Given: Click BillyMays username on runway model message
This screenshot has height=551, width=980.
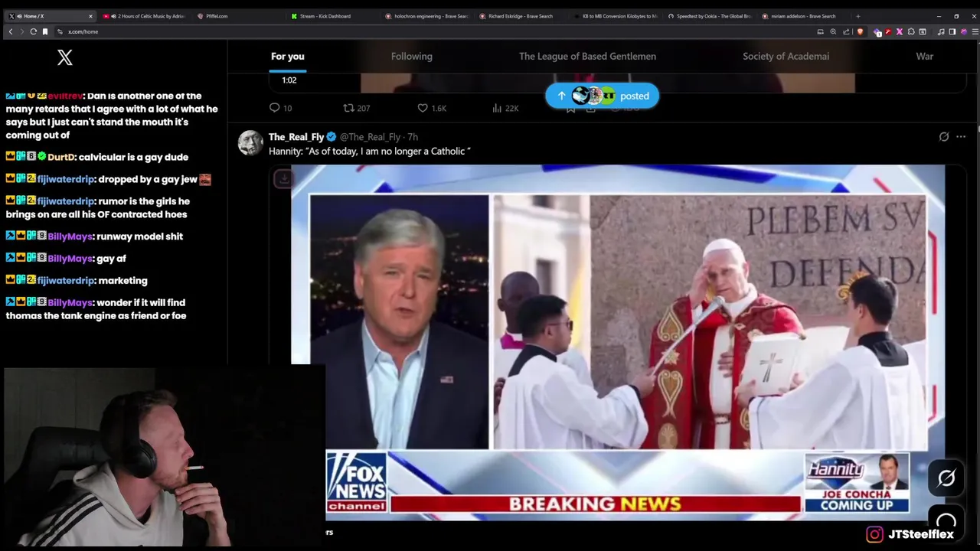Looking at the screenshot, I should [x=70, y=236].
